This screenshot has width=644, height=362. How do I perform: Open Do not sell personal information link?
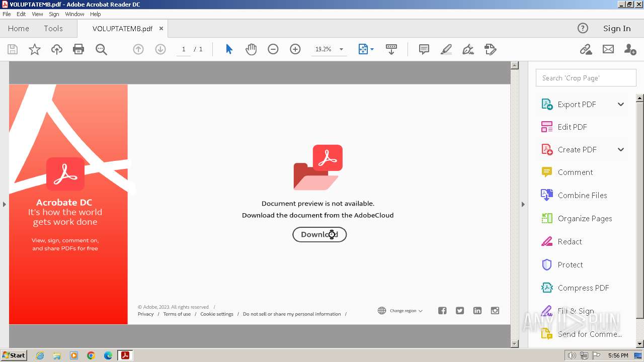292,314
